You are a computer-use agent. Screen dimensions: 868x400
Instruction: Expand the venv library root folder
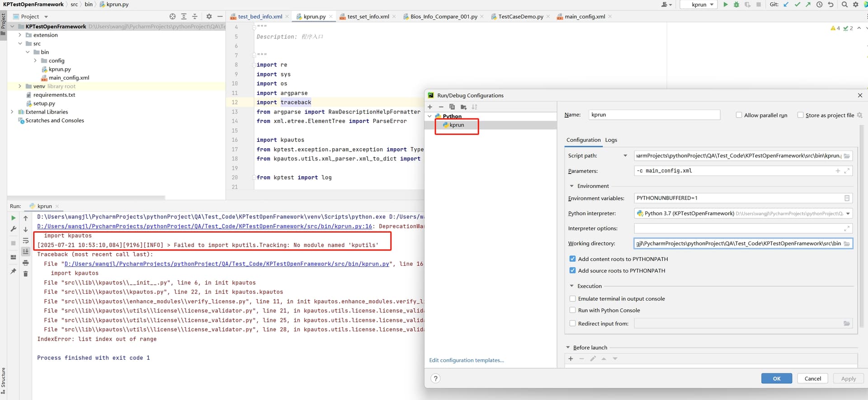pos(20,86)
